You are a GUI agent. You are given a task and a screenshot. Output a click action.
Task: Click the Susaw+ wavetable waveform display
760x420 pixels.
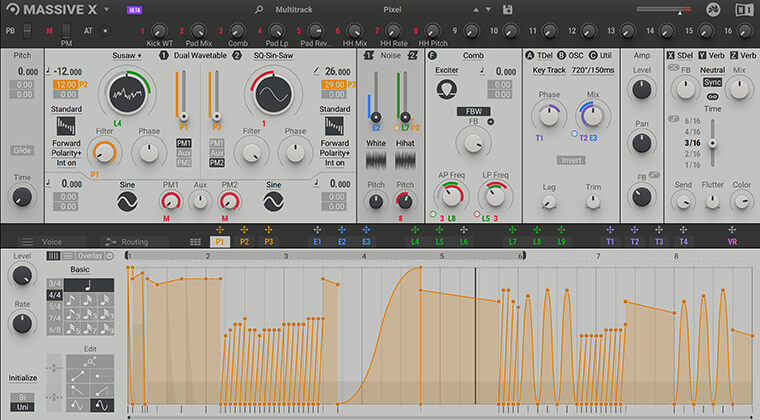pos(128,96)
